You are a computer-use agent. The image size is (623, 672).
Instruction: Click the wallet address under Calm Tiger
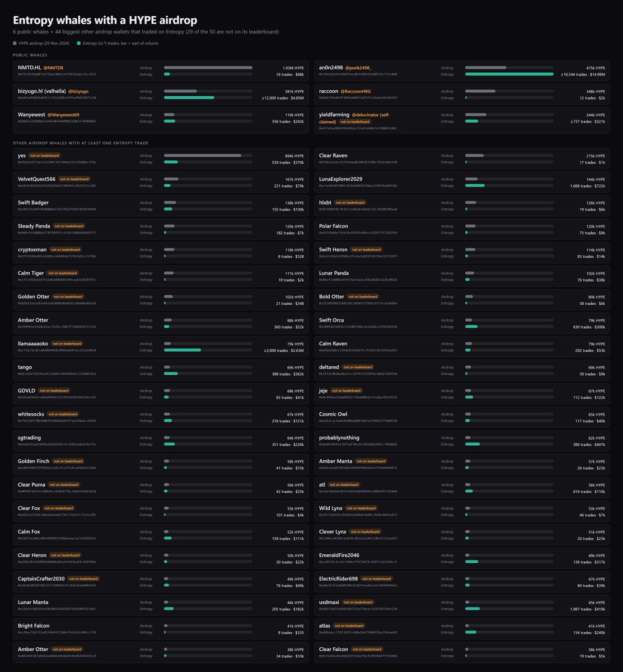(57, 280)
